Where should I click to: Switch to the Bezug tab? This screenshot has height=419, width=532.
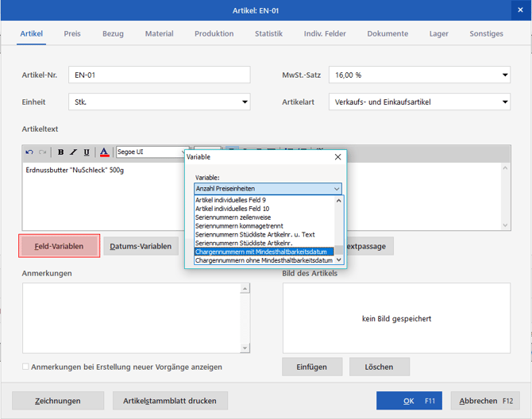point(113,33)
